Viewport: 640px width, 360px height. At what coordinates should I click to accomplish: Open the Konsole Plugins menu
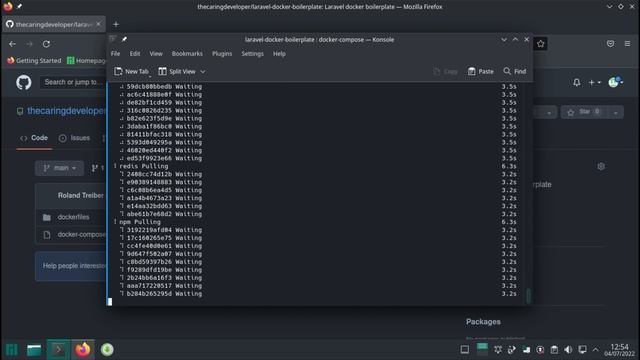pos(222,54)
